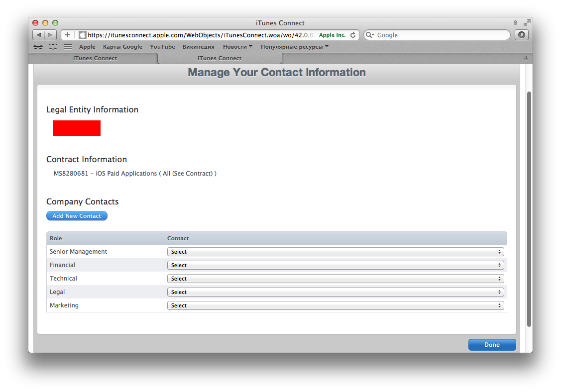Open the Downloads button in the toolbar
The image size is (561, 392).
[x=521, y=35]
